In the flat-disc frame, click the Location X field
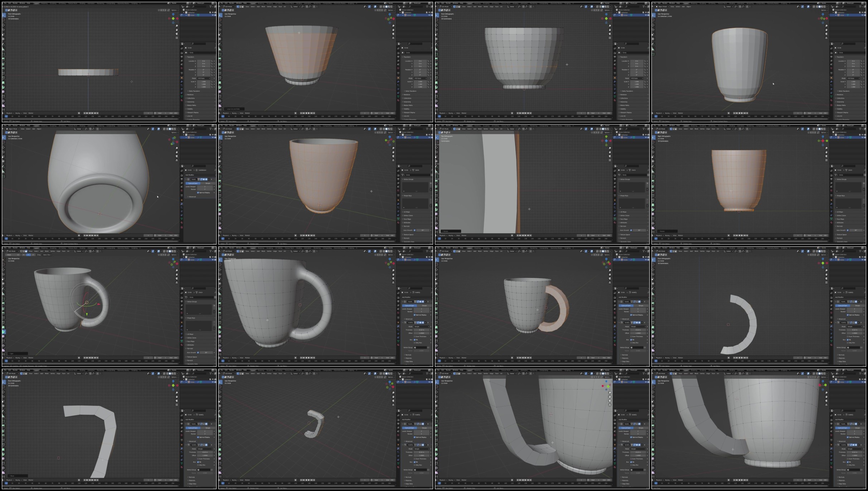Screen dimensions: 868x491 pyautogui.click(x=204, y=61)
